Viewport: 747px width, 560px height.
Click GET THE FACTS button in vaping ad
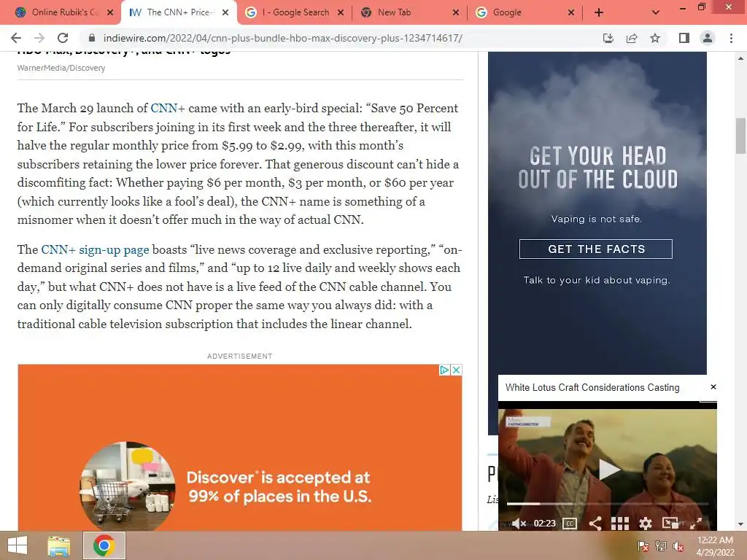tap(595, 249)
